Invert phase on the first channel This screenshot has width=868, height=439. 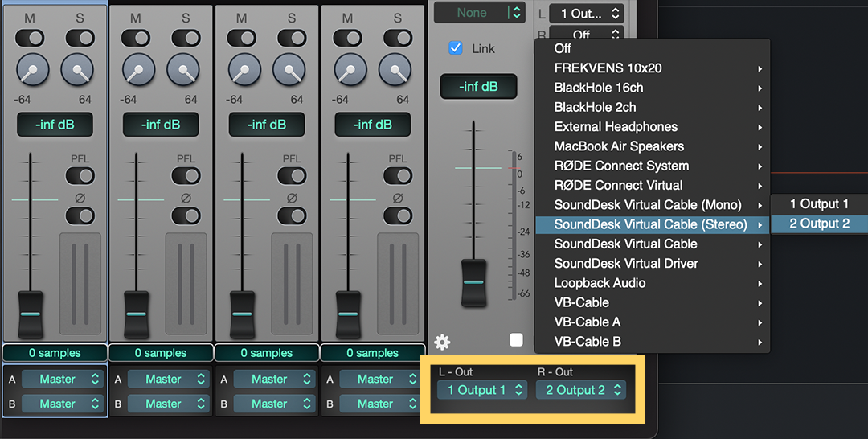tap(80, 215)
